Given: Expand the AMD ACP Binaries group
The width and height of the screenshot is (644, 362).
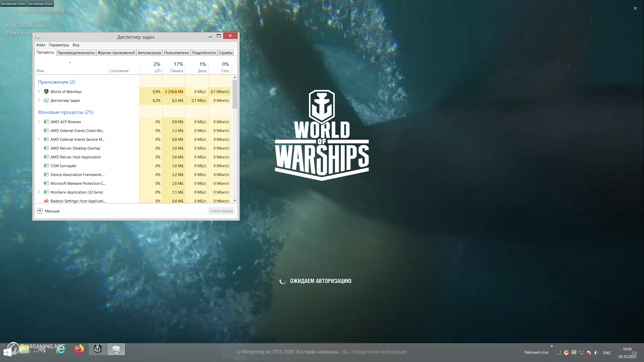Looking at the screenshot, I should click(x=39, y=122).
